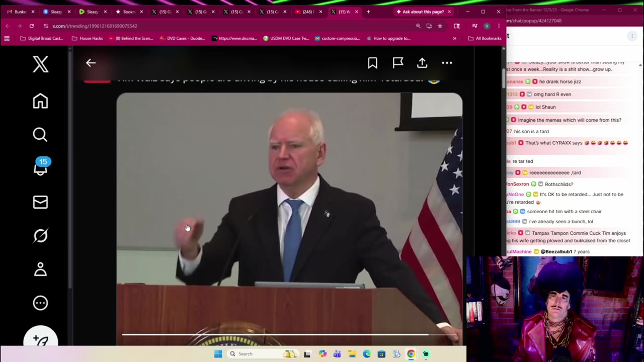Bookmark the post with the bookmark icon
The height and width of the screenshot is (362, 644).
[372, 63]
